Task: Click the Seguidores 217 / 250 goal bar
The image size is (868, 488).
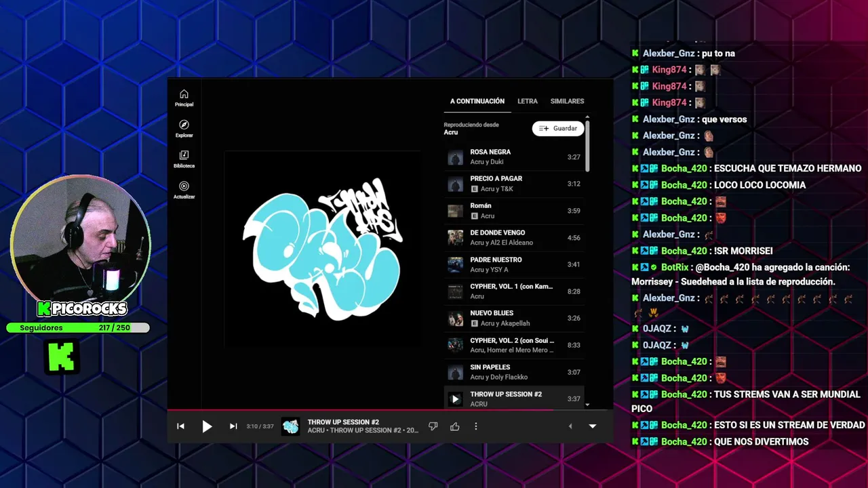Action: [78, 328]
